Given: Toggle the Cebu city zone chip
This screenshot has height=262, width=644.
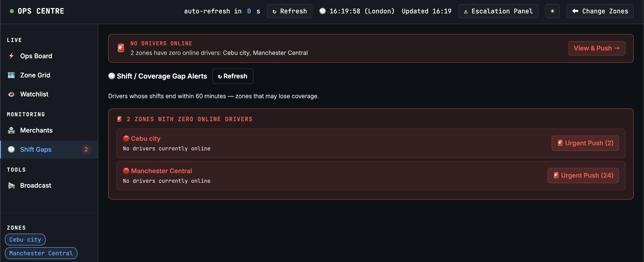Looking at the screenshot, I should coord(25,239).
